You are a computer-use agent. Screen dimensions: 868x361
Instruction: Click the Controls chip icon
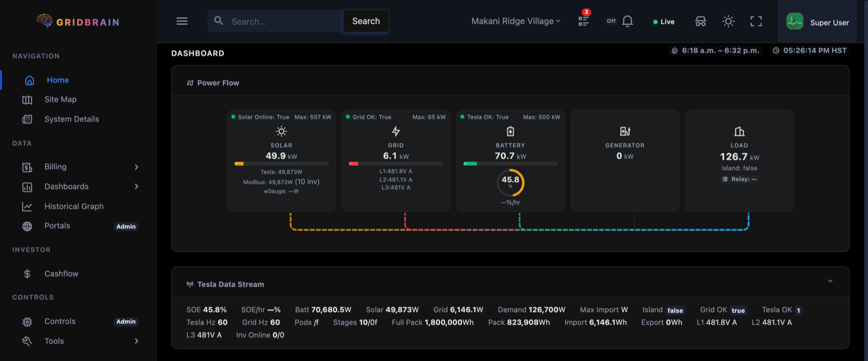click(x=27, y=322)
